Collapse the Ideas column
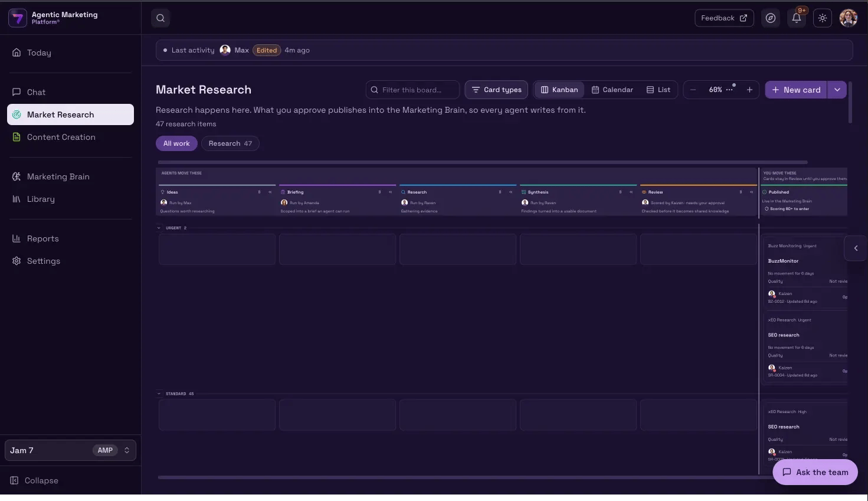The height and width of the screenshot is (501, 868). coord(270,192)
